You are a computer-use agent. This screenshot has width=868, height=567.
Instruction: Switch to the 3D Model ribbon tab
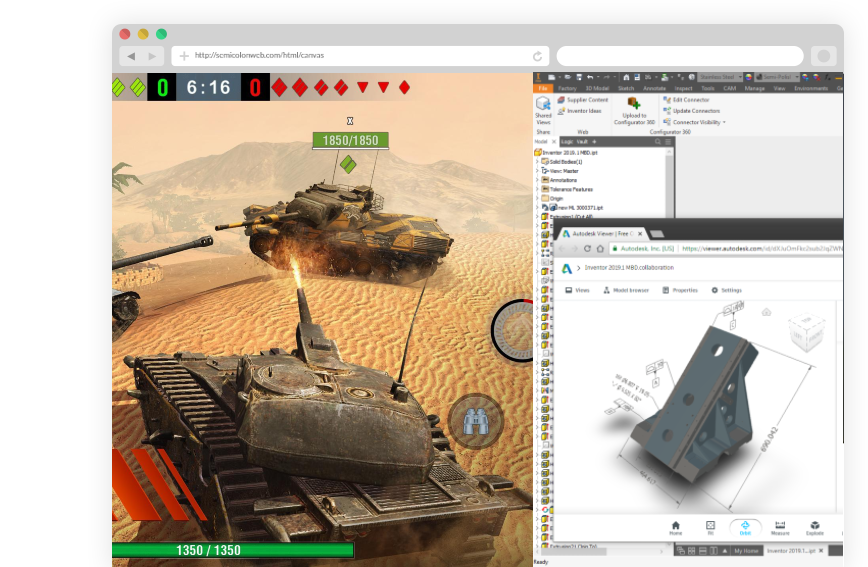(x=597, y=88)
